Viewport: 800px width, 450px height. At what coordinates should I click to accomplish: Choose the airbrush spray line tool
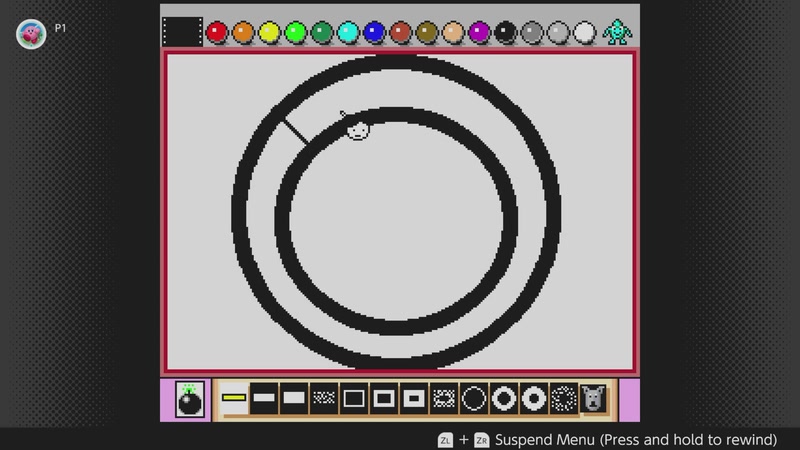click(x=324, y=398)
